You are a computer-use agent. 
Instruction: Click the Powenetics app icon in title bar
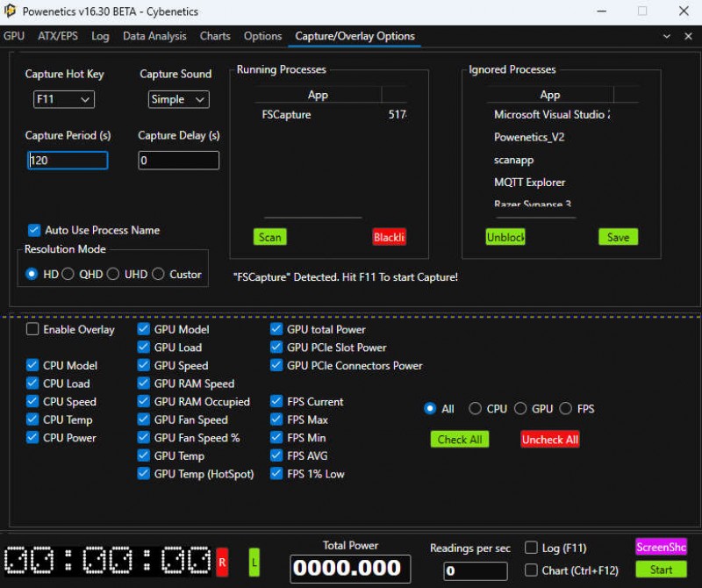click(x=10, y=11)
